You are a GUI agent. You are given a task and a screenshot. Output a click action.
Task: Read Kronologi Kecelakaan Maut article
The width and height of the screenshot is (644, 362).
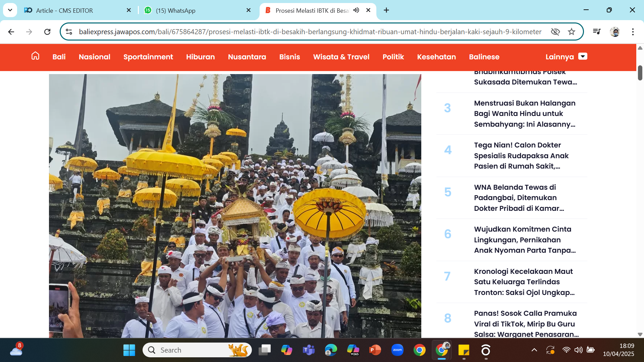point(524,282)
